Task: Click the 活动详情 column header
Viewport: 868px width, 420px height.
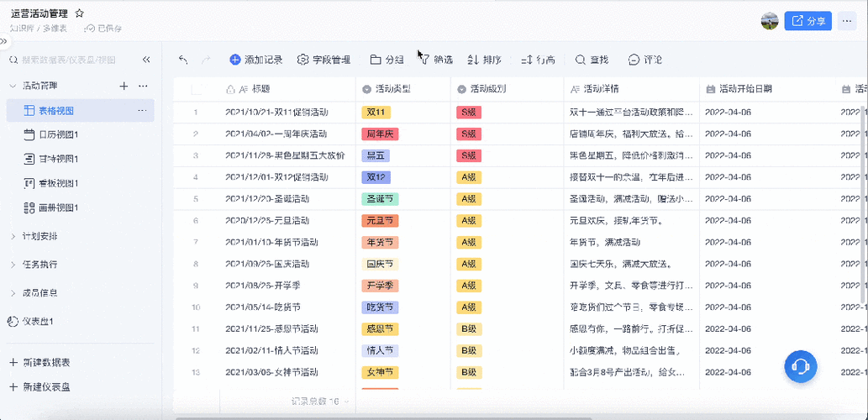Action: click(632, 89)
